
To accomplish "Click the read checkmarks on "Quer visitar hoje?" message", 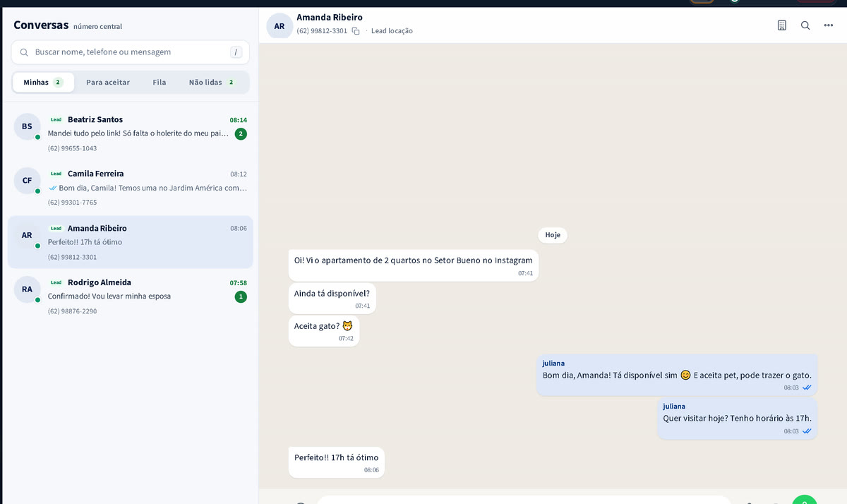I will (807, 431).
